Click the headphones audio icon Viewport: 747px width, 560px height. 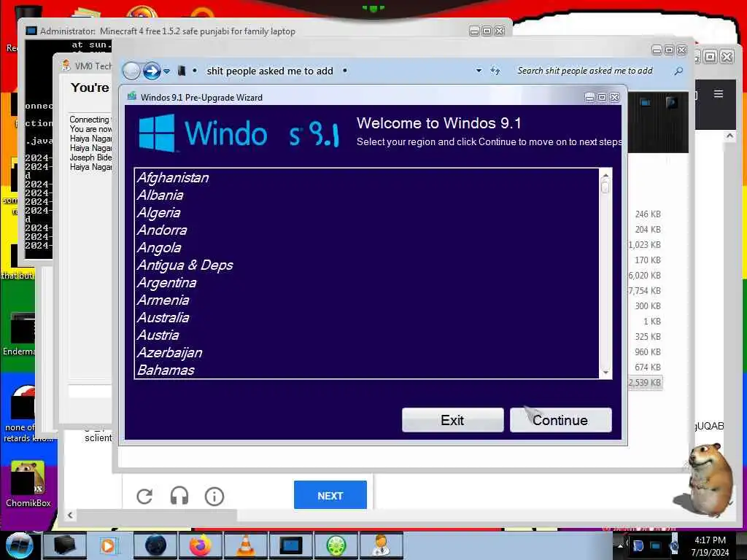[x=179, y=496]
